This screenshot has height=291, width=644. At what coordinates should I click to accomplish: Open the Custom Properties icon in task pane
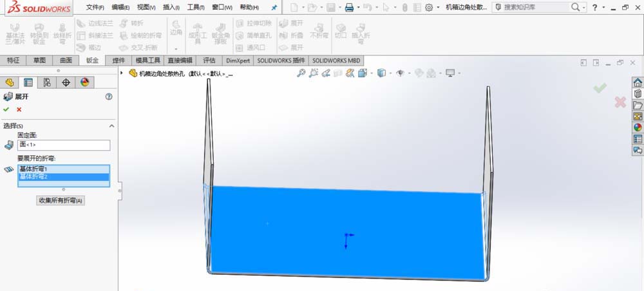pyautogui.click(x=638, y=138)
